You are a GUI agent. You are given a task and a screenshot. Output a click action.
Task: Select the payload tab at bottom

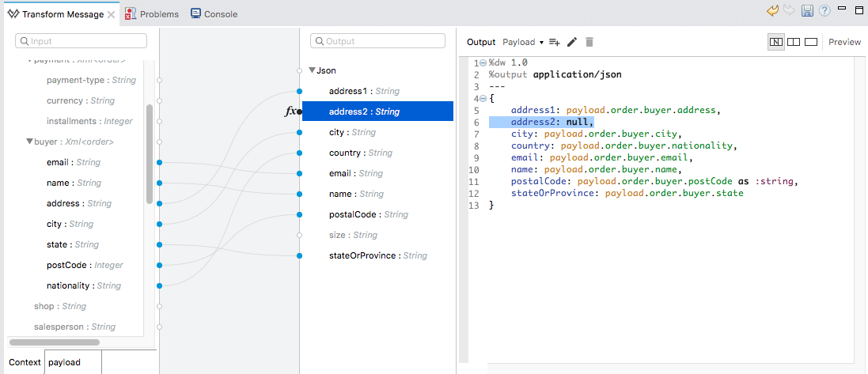(x=64, y=362)
